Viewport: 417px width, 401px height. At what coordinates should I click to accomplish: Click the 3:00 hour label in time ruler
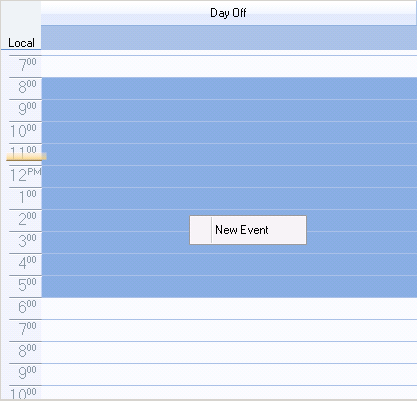27,241
